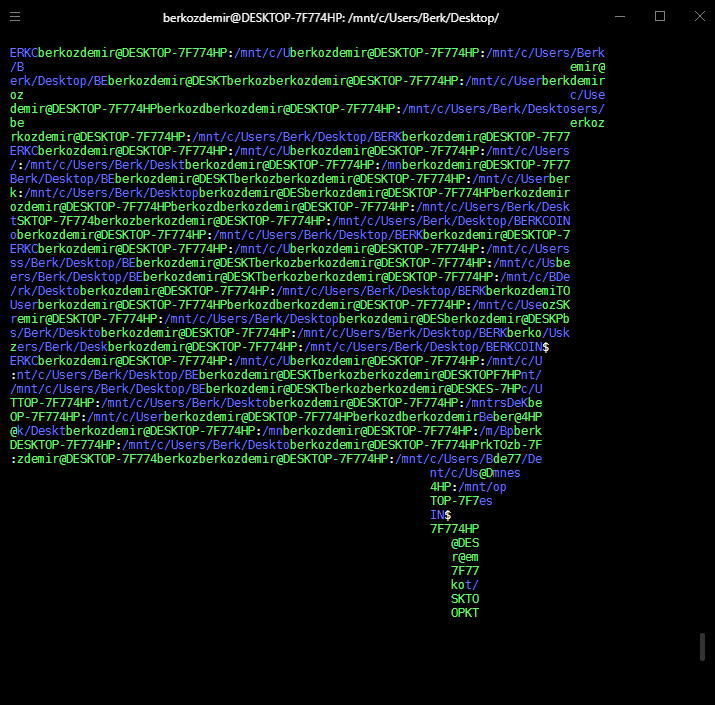Click the text '@DES' in the narrow column
The width and height of the screenshot is (715, 705).
465,543
